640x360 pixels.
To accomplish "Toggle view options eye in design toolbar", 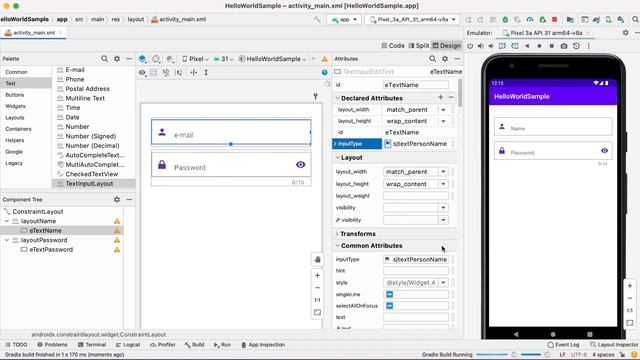I will pyautogui.click(x=142, y=73).
